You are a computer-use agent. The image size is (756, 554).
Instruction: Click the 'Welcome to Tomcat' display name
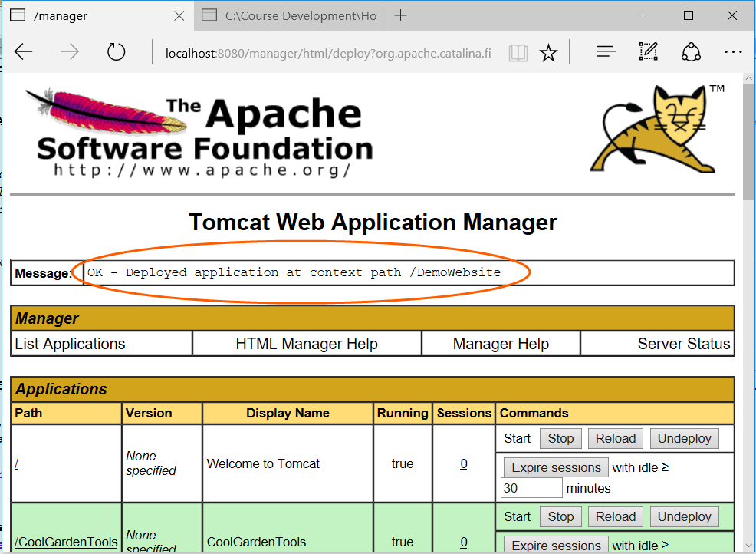(x=263, y=463)
